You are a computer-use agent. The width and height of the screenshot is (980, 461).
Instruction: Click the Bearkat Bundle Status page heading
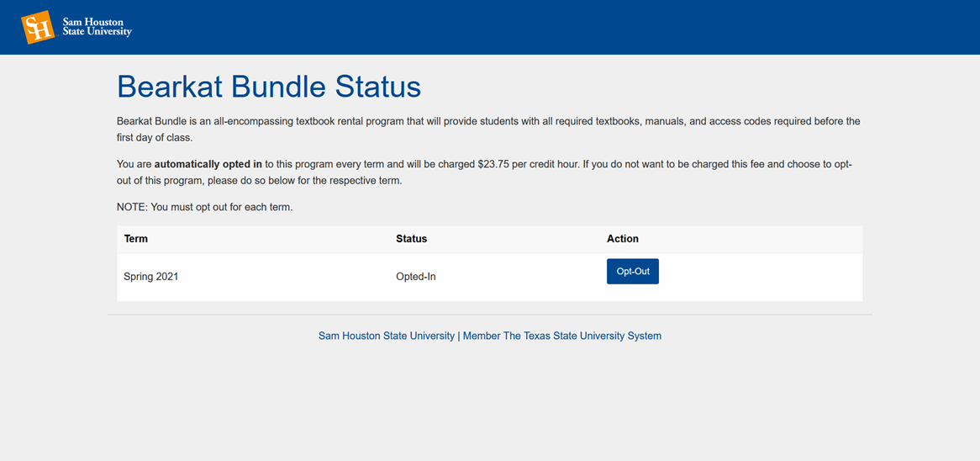pyautogui.click(x=269, y=87)
